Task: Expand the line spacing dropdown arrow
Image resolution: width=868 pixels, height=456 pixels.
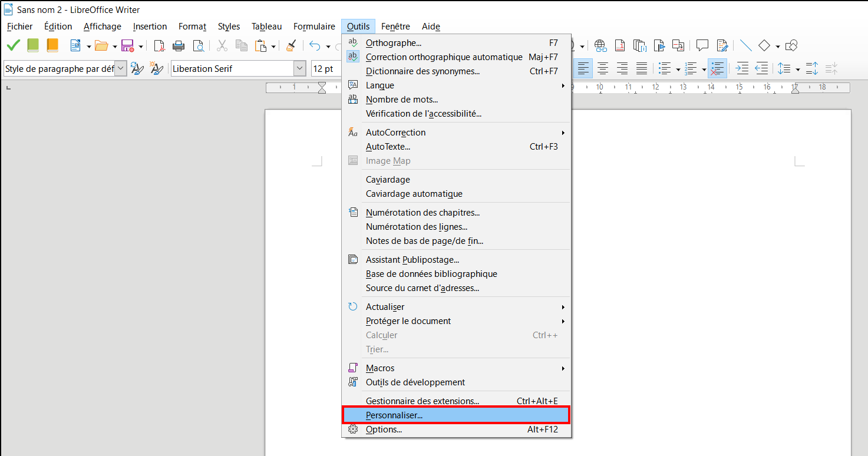Action: (x=797, y=69)
